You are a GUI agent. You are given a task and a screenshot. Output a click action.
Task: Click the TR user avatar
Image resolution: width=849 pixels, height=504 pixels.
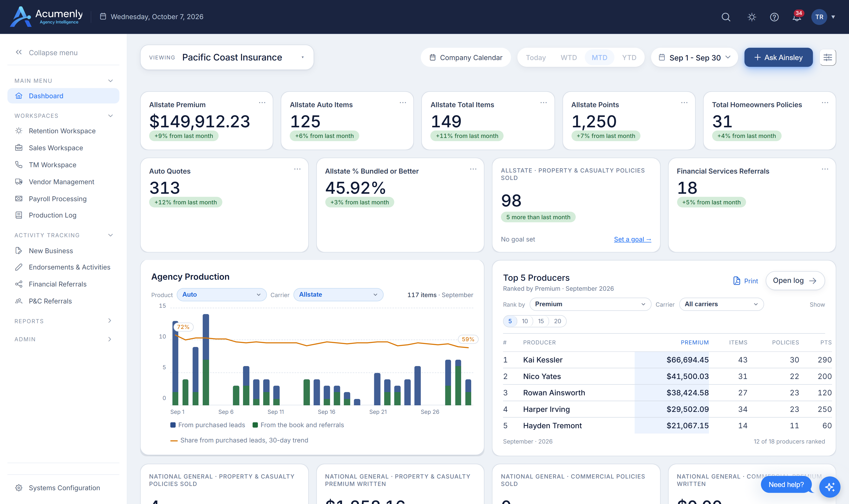point(819,17)
